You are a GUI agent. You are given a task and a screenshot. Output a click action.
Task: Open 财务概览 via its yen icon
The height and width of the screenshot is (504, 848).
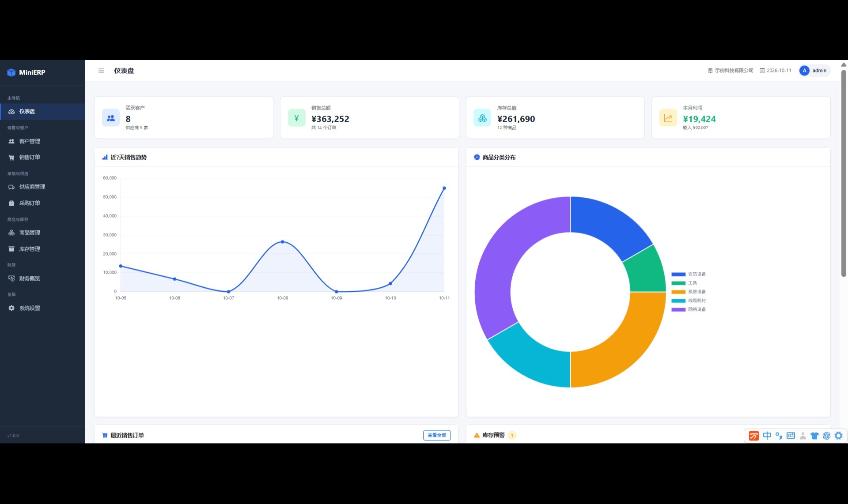pos(11,278)
